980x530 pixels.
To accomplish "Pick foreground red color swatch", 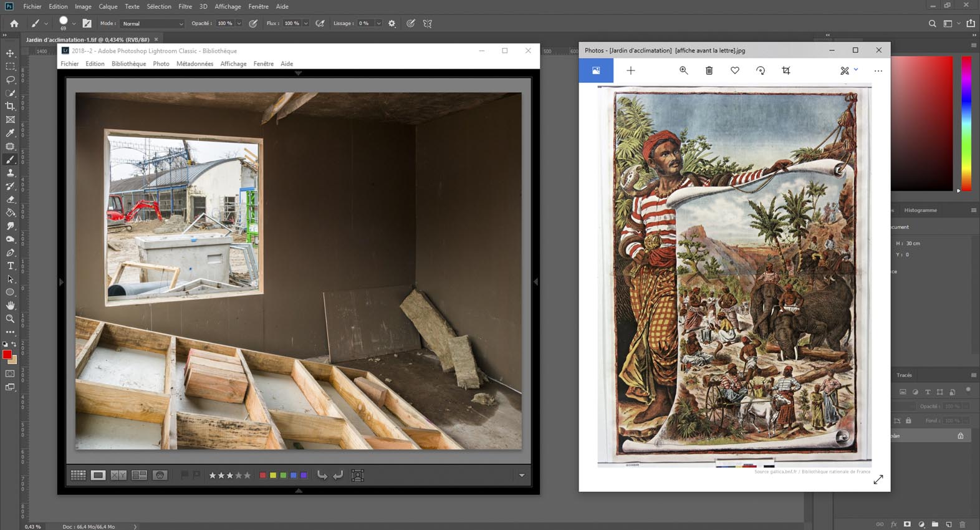I will point(7,355).
